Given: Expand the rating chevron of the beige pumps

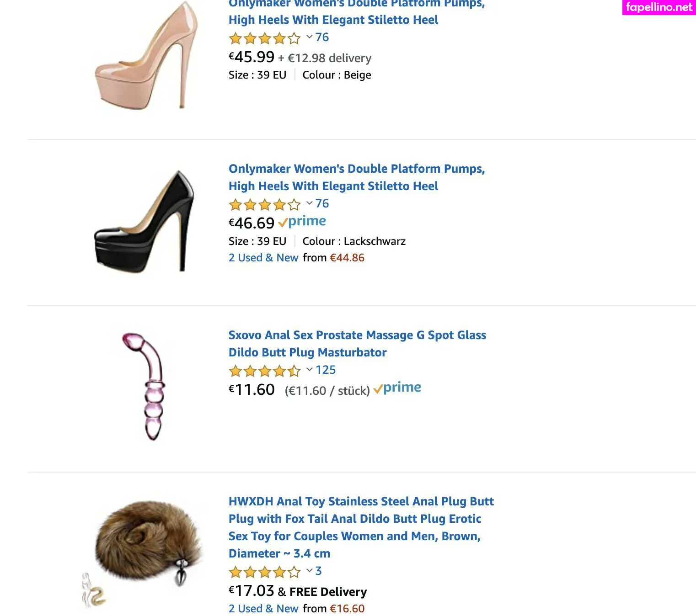Looking at the screenshot, I should [310, 37].
